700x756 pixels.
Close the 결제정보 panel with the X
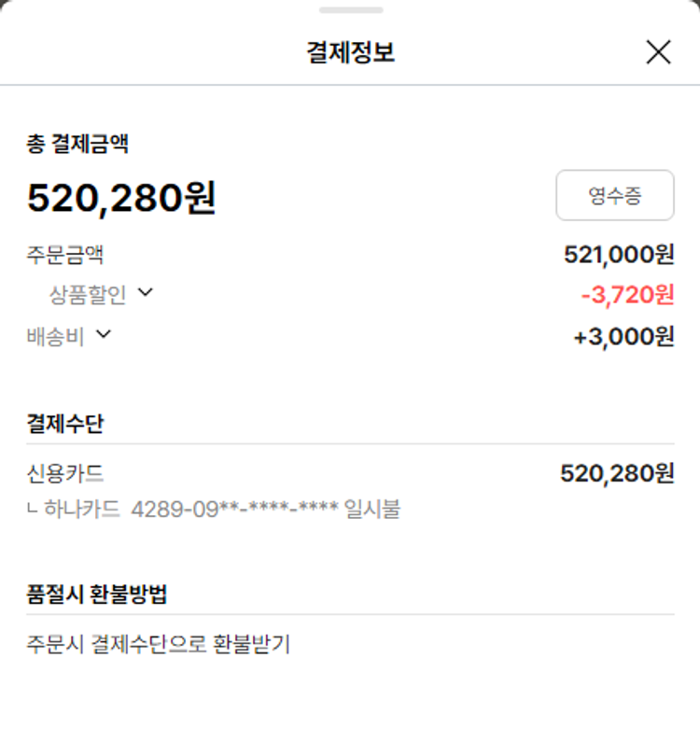pyautogui.click(x=658, y=52)
